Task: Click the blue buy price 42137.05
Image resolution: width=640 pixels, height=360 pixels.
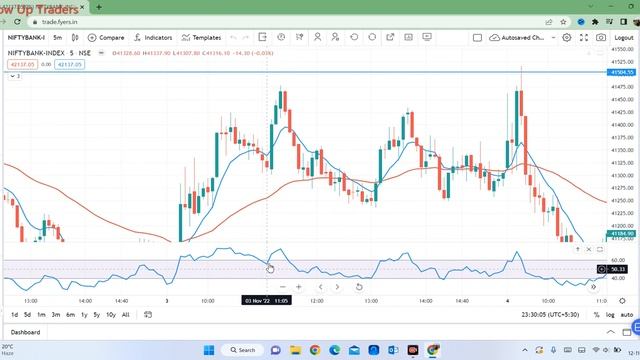Action: point(70,64)
